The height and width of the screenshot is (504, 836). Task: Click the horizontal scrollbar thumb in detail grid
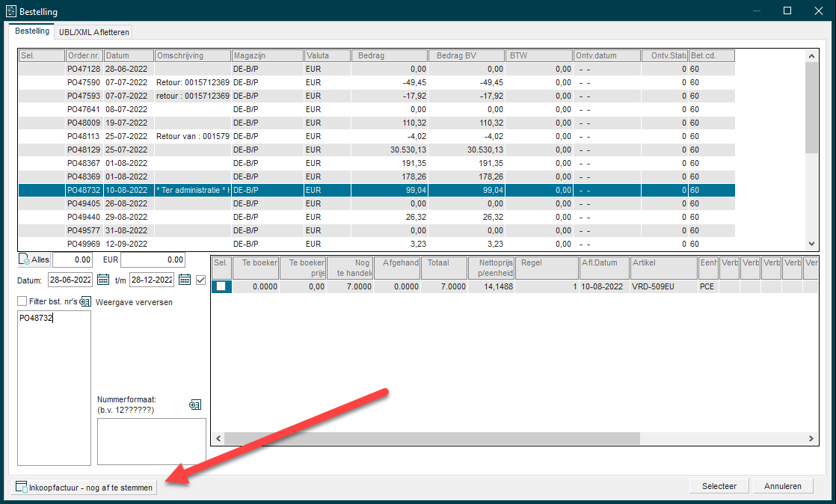click(432, 438)
